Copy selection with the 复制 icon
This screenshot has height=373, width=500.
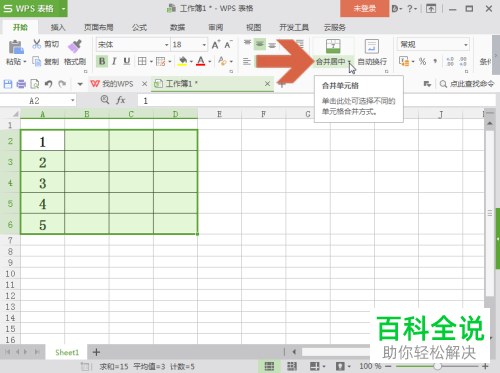pos(36,61)
